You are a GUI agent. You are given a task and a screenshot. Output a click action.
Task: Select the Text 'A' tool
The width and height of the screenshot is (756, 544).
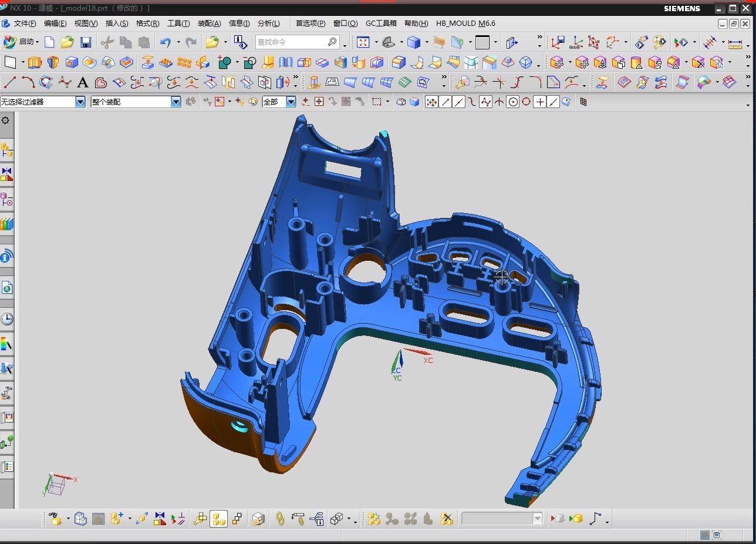[83, 82]
